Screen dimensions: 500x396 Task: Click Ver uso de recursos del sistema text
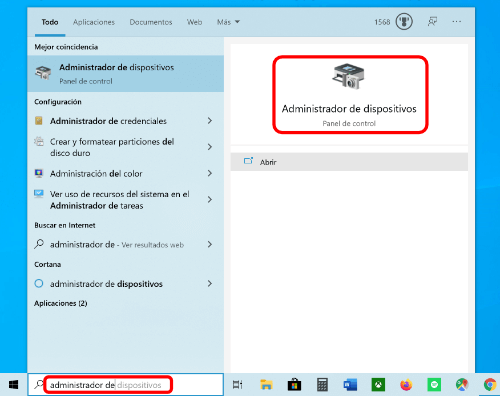pos(120,200)
